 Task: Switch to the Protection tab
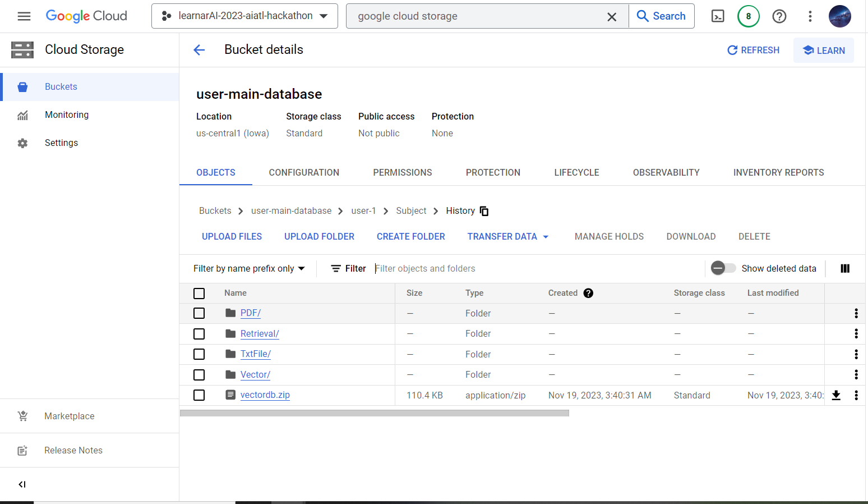click(493, 173)
